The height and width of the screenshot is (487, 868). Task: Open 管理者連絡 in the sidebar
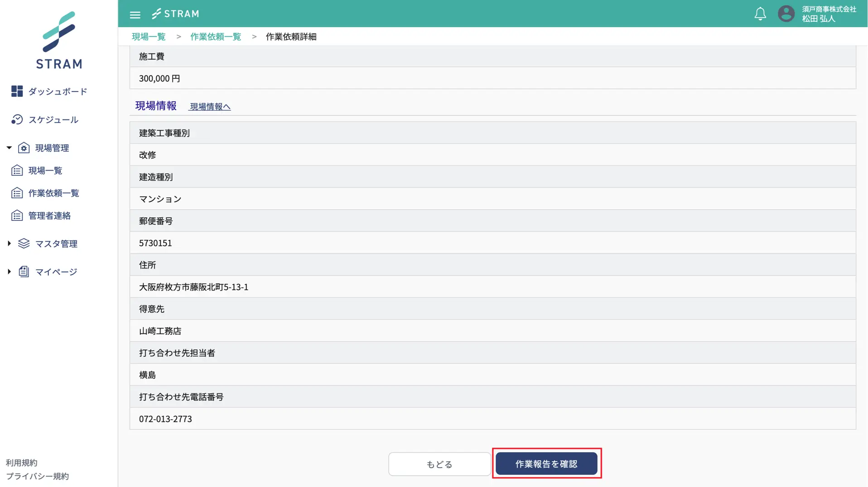[49, 216]
